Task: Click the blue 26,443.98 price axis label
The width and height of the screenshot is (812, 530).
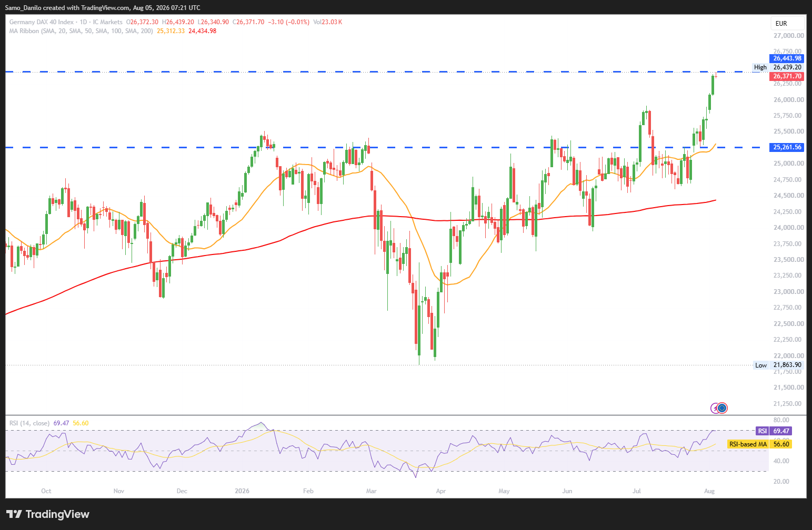Action: (787, 58)
